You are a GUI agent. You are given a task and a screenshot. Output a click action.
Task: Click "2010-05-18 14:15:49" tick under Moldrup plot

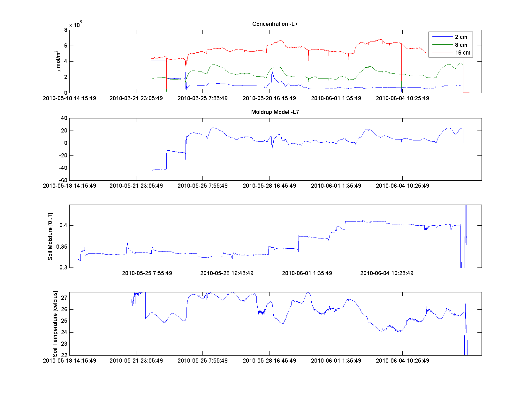tap(69, 186)
